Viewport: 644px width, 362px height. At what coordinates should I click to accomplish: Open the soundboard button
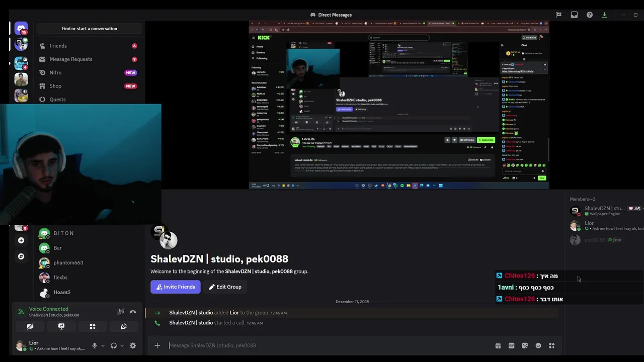(x=124, y=326)
